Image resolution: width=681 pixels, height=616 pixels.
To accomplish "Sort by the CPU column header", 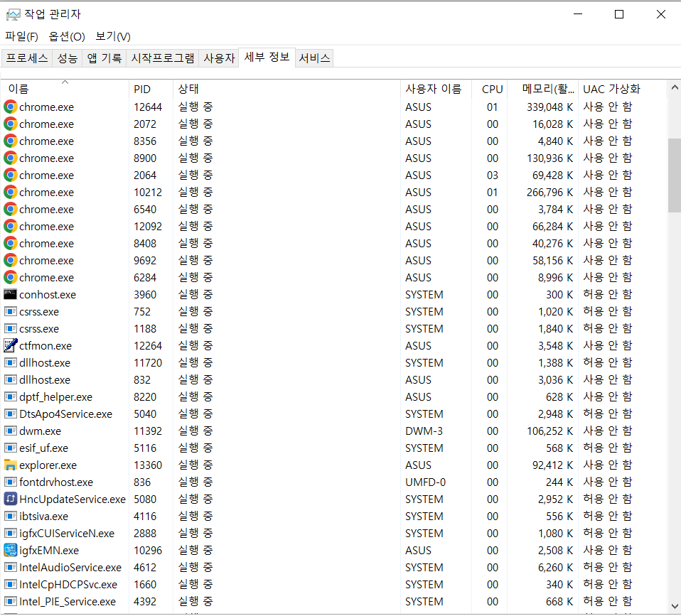I will click(x=490, y=89).
